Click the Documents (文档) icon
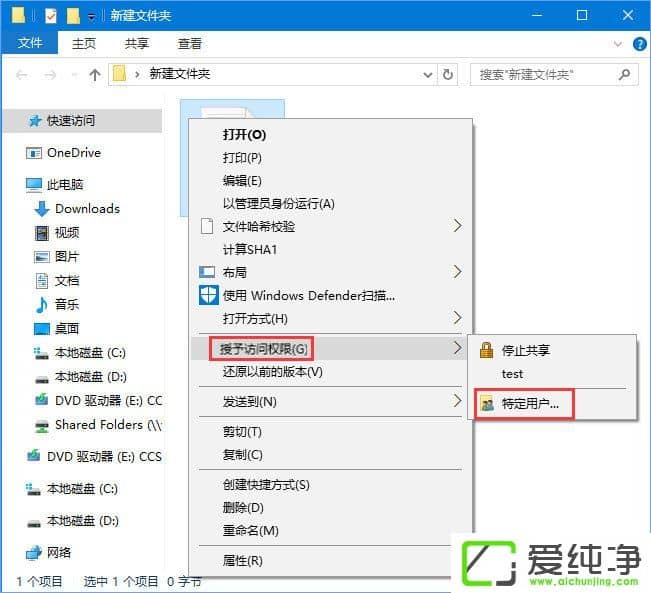 pos(42,281)
